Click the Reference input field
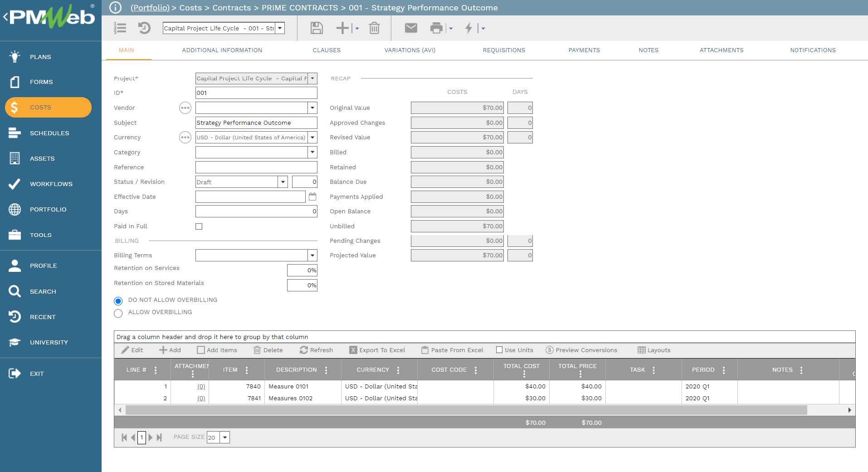Screen dimensions: 868x472 pyautogui.click(x=256, y=167)
